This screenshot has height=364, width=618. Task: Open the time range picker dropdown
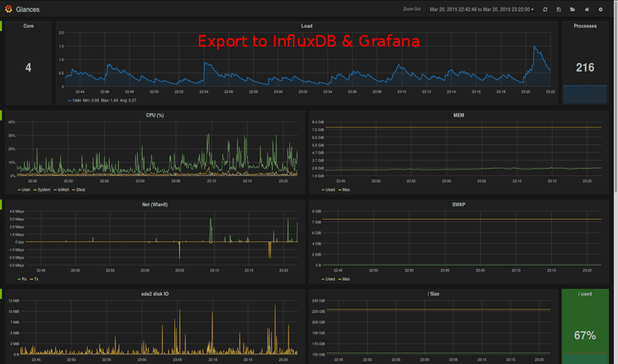tap(482, 9)
